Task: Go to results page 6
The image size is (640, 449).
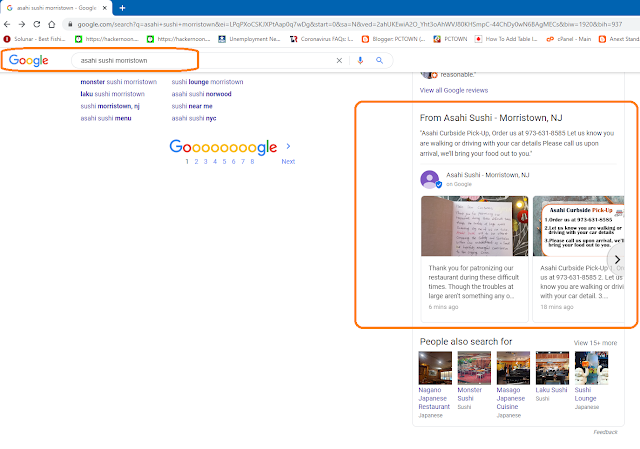Action: (233, 162)
